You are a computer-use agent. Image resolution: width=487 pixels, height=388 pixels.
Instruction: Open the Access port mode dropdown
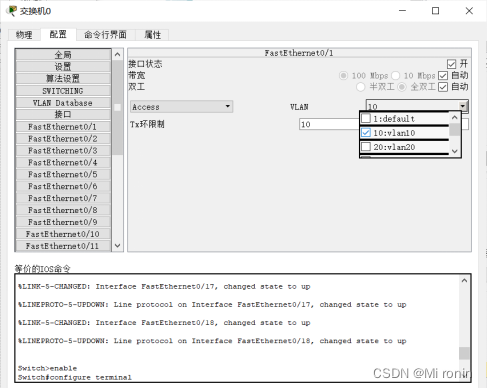point(182,107)
